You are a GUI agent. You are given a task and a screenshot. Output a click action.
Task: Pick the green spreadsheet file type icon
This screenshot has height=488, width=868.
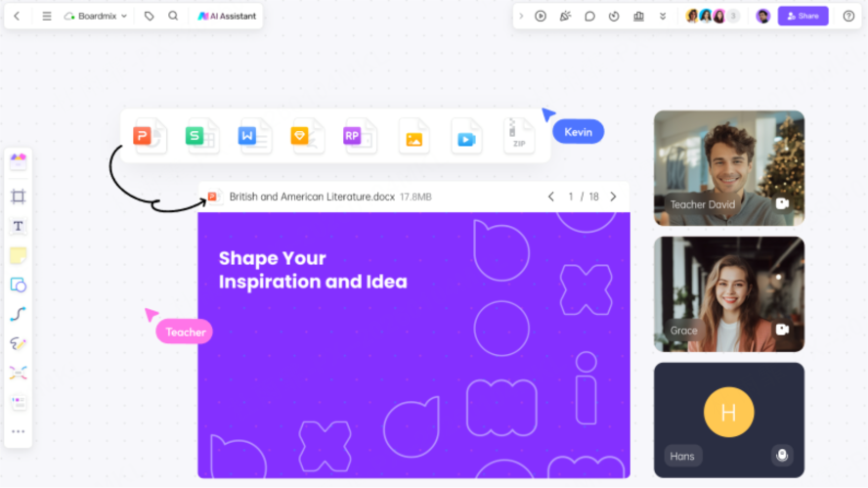click(x=201, y=136)
